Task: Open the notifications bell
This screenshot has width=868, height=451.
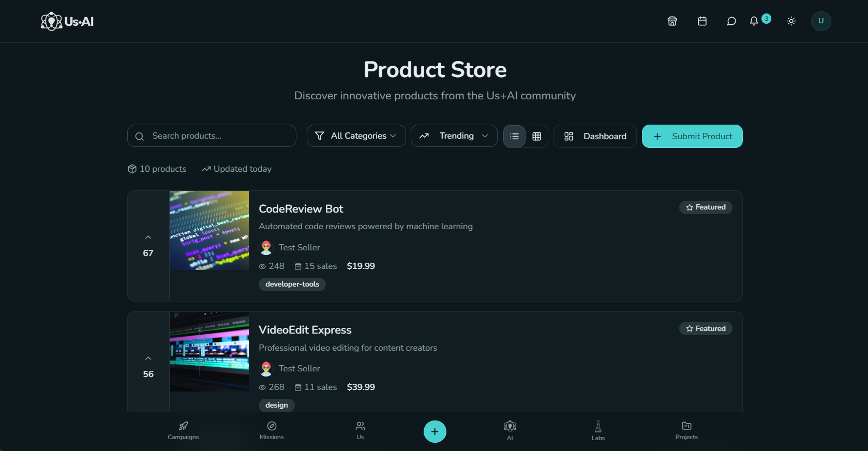Action: coord(754,21)
